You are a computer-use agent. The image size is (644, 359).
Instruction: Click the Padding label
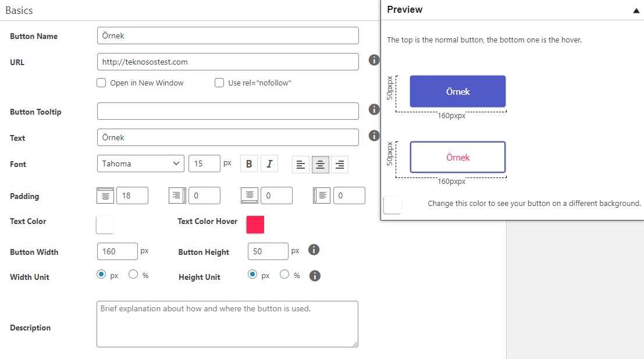(x=24, y=196)
